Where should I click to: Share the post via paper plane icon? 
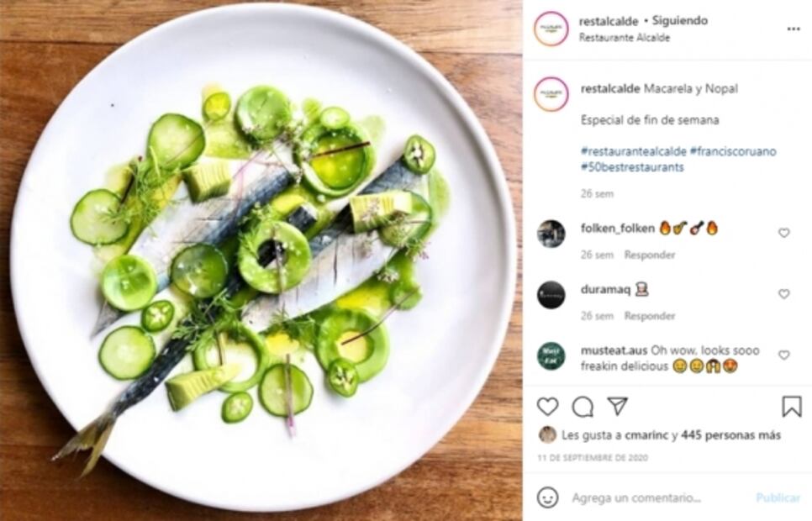617,407
